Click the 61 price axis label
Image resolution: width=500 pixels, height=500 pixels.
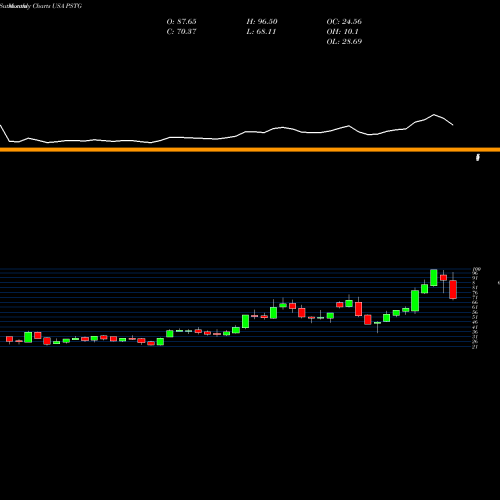pyautogui.click(x=475, y=307)
